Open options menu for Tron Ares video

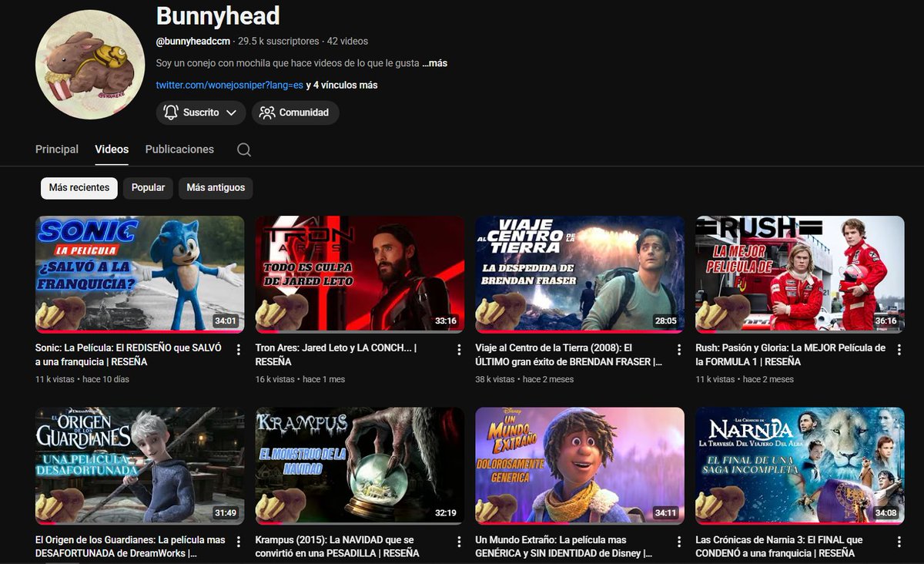pyautogui.click(x=459, y=350)
